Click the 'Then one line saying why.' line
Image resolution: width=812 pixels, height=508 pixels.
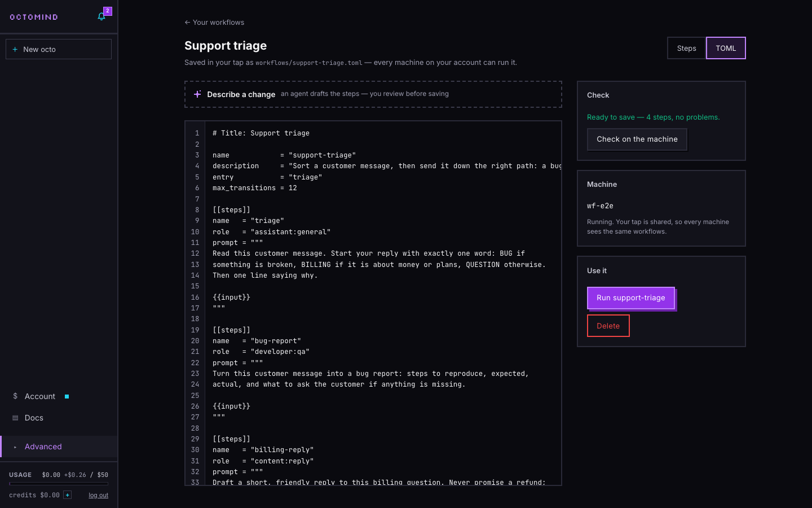coord(265,275)
